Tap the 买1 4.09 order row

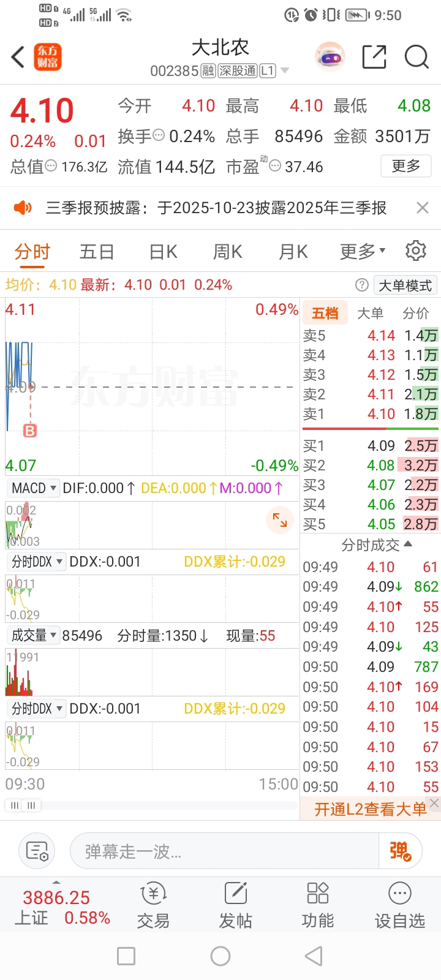point(371,446)
